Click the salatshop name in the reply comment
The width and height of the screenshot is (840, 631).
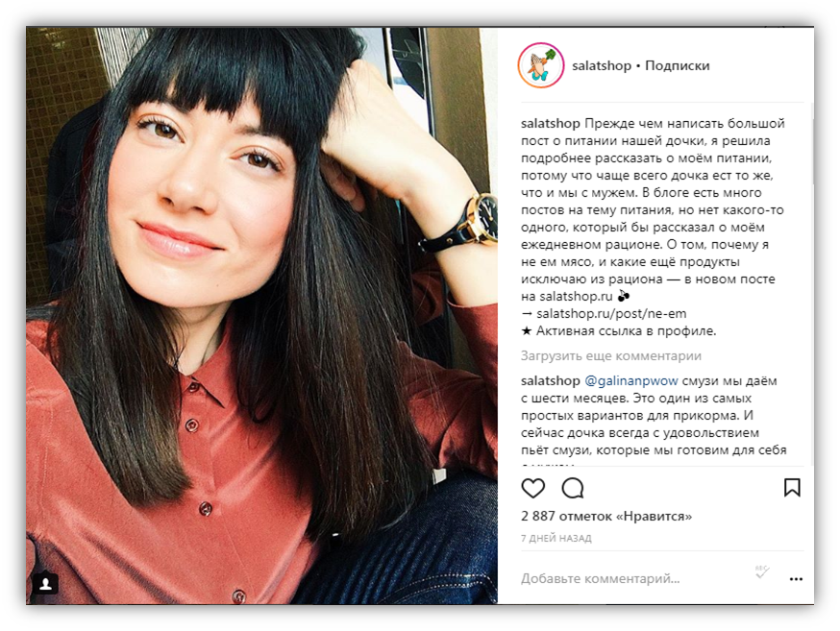tap(550, 381)
